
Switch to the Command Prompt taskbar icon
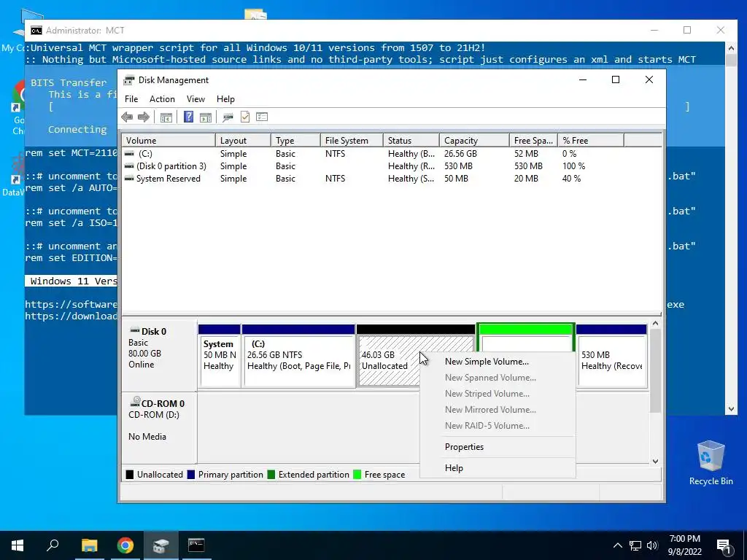(x=196, y=545)
